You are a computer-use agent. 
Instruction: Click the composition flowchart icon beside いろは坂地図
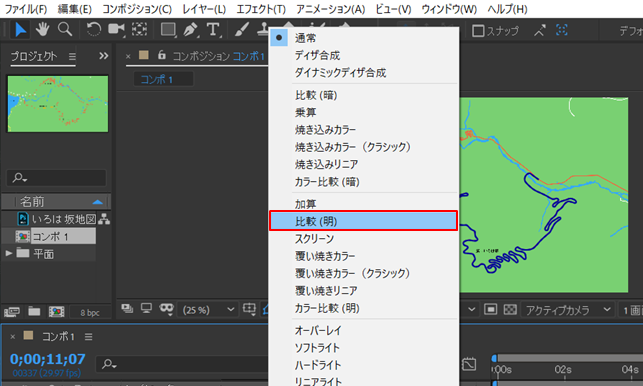(104, 219)
